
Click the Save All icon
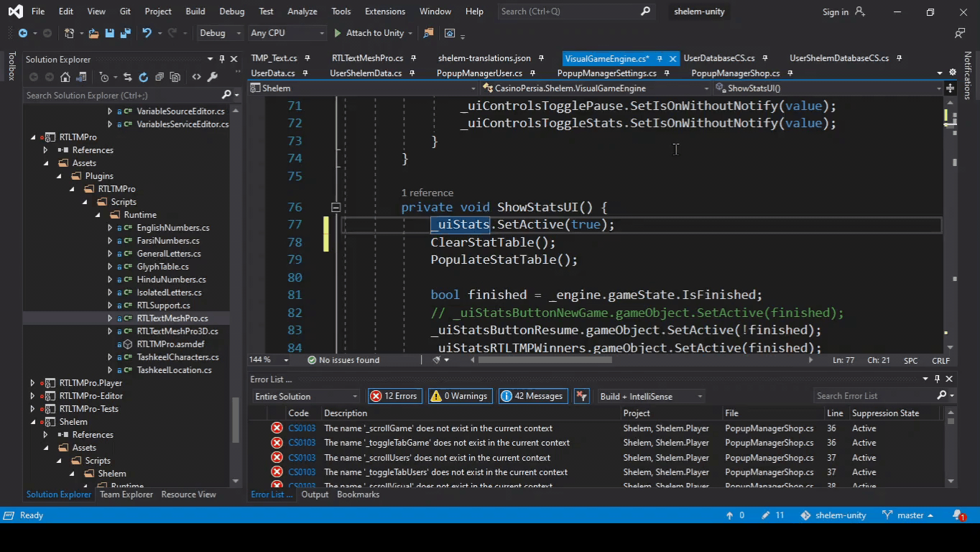click(x=125, y=33)
